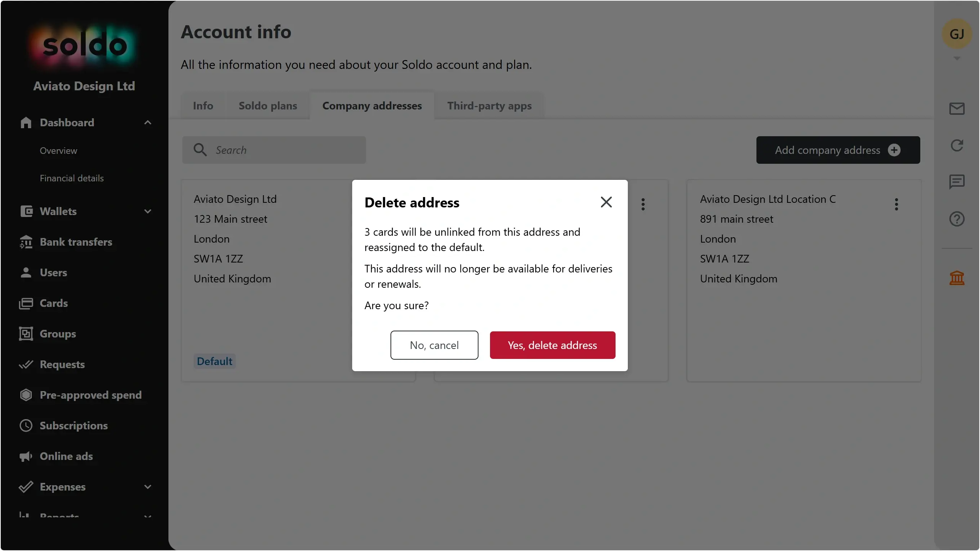
Task: Click the Subscriptions clock icon
Action: [26, 425]
